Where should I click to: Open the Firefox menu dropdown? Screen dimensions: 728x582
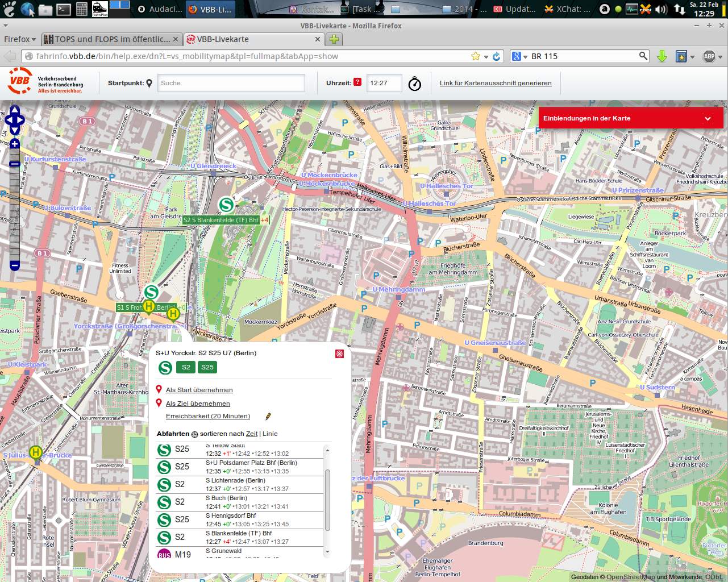20,39
